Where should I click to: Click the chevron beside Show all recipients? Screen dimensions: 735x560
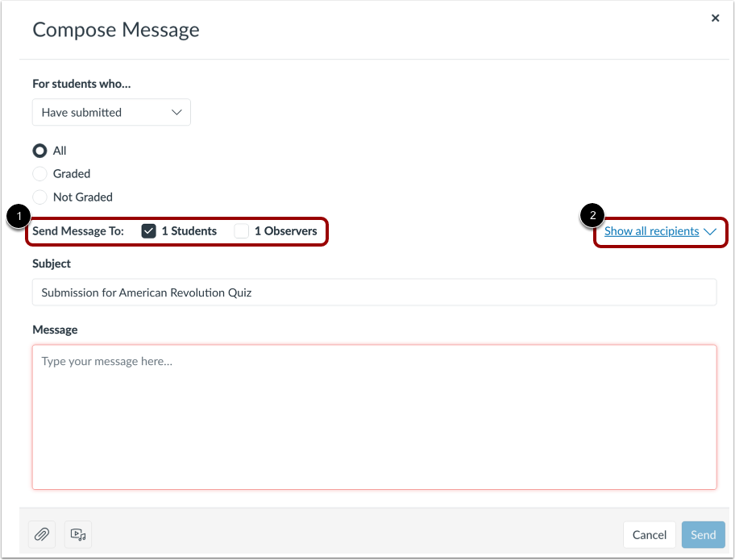click(708, 230)
